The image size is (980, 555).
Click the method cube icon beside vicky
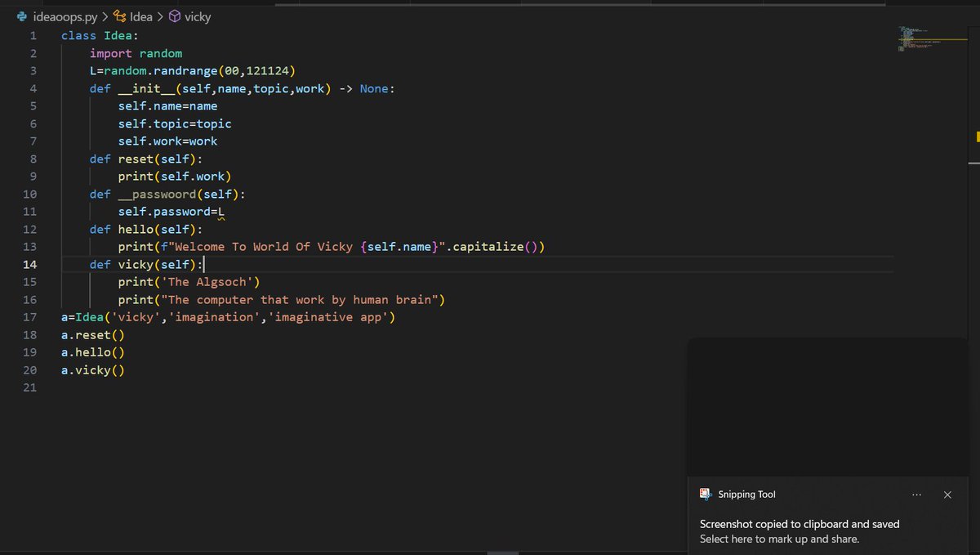coord(175,16)
